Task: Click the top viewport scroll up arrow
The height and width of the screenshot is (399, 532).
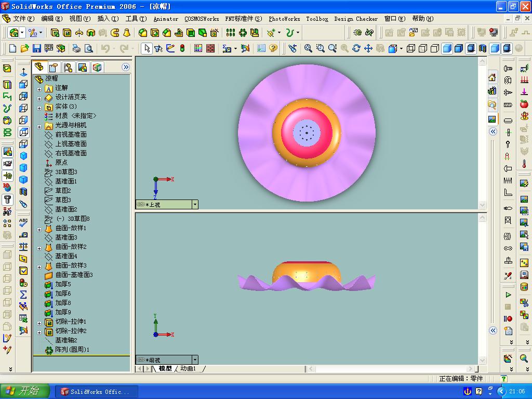Action: pos(482,61)
